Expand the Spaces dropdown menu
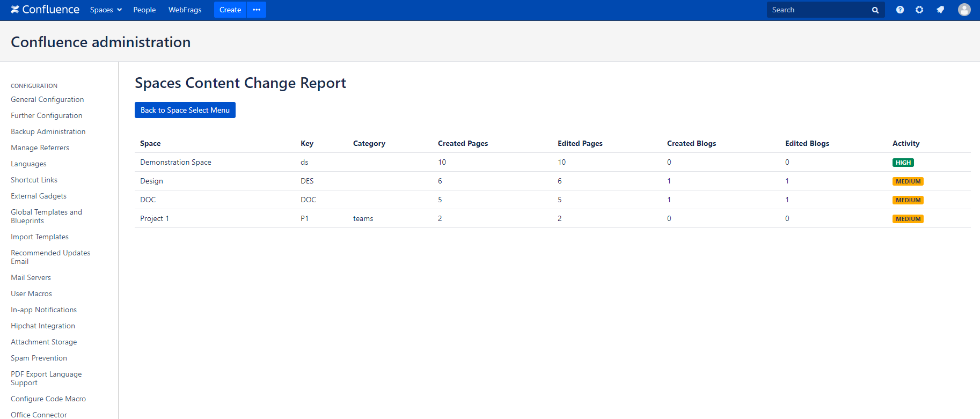 (106, 10)
